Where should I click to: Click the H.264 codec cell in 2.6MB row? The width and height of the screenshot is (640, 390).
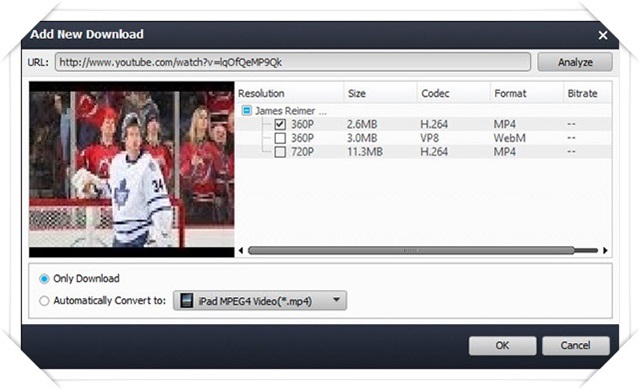point(434,124)
